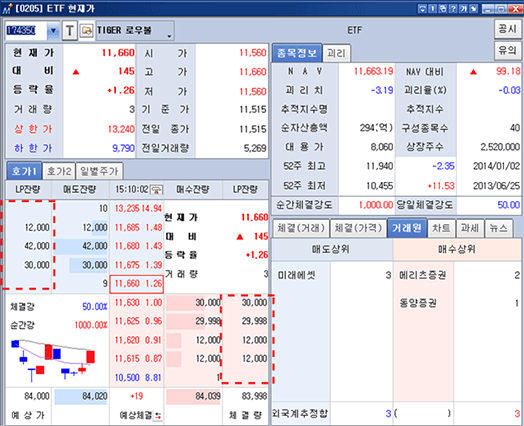The image size is (524, 426).
Task: Click the total sell quantity 84,020
Action: point(95,396)
